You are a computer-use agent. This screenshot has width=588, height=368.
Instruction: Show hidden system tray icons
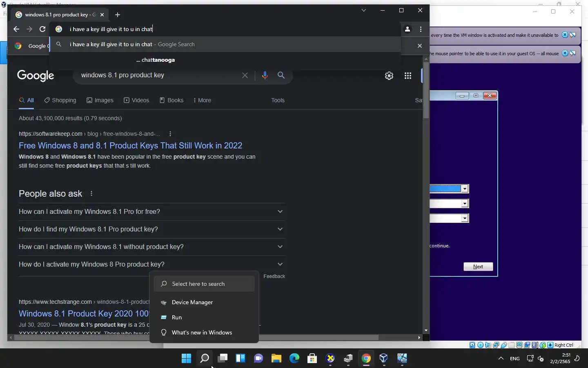pos(501,358)
